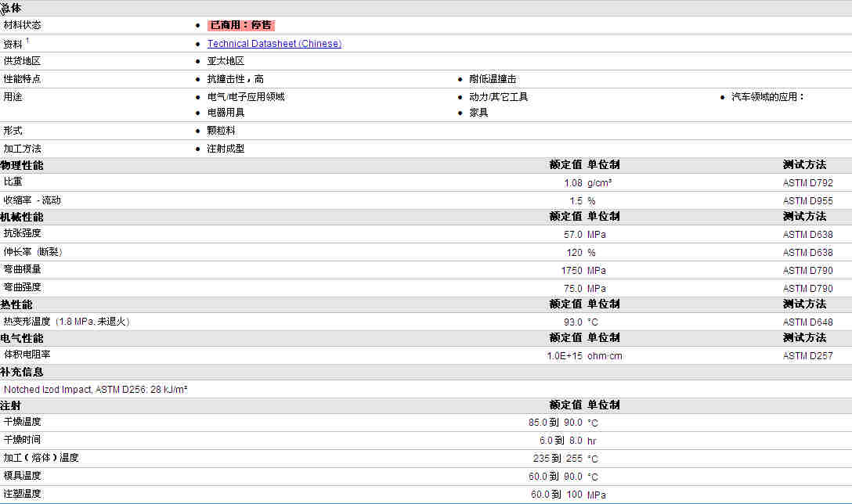852x504 pixels.
Task: Click the 注射成型 processing method entry
Action: click(226, 148)
